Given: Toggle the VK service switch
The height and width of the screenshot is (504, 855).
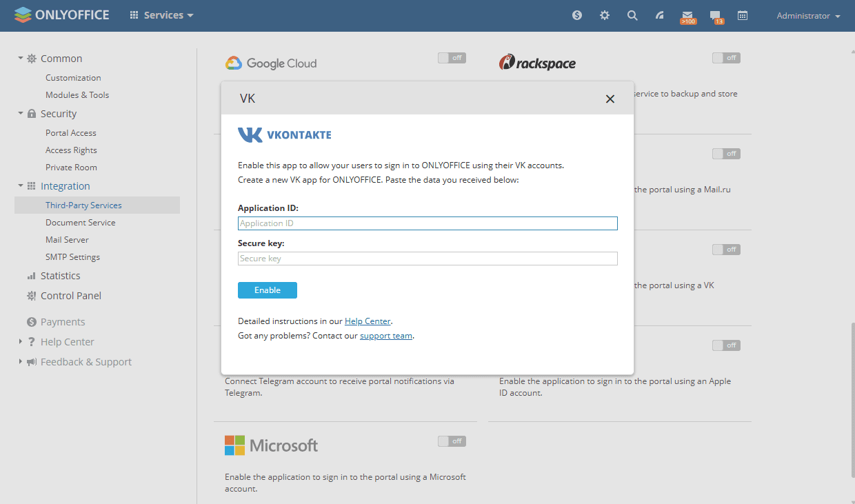Looking at the screenshot, I should coord(726,250).
